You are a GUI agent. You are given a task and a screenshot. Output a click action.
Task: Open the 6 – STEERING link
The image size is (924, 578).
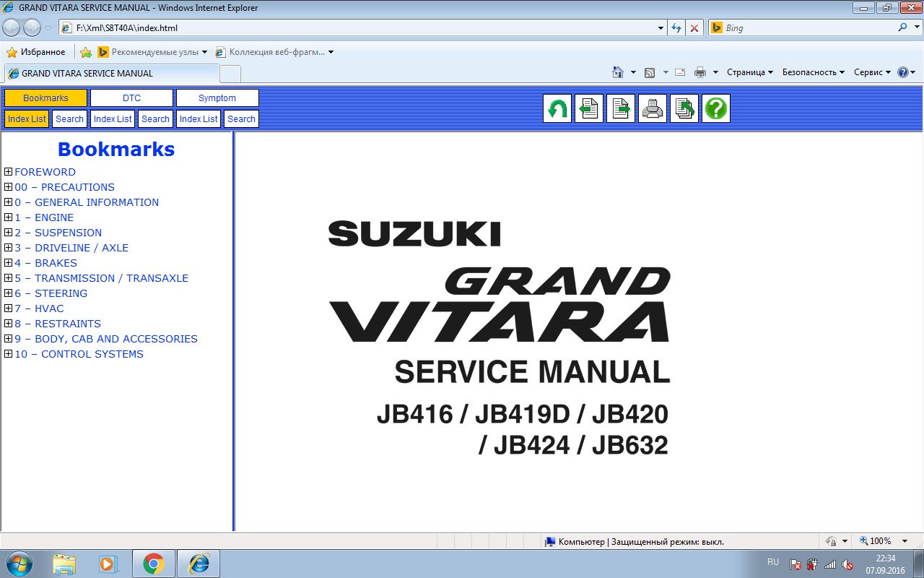click(51, 293)
